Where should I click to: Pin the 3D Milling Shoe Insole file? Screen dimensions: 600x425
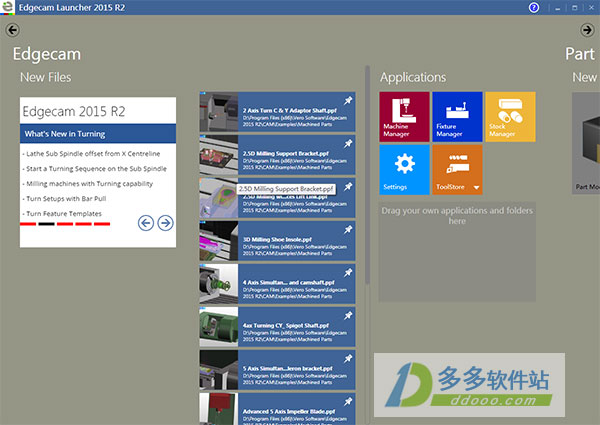coord(347,230)
